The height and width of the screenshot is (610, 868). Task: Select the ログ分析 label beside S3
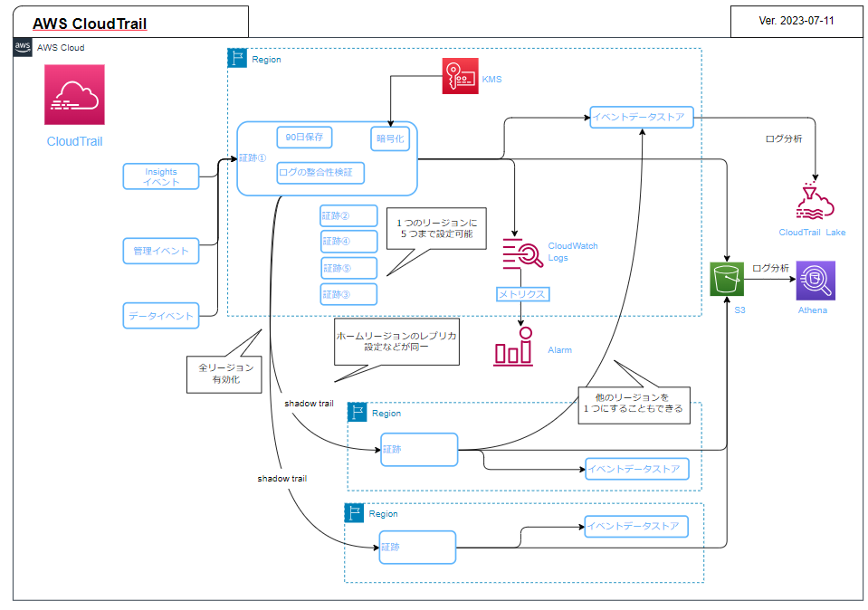point(770,268)
